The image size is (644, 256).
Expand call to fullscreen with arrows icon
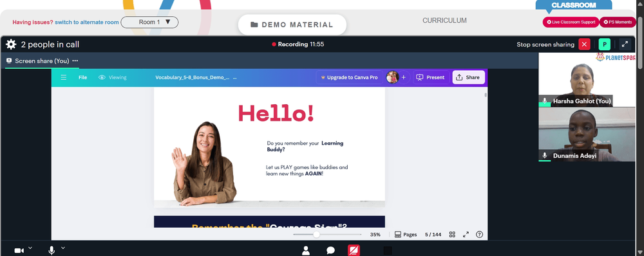(624, 44)
